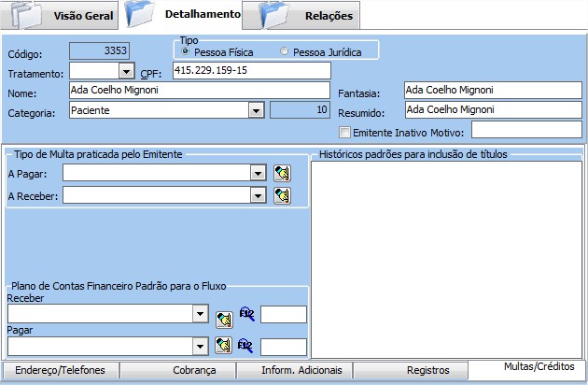Open the Cobrança tab
The image size is (588, 385).
pos(176,371)
